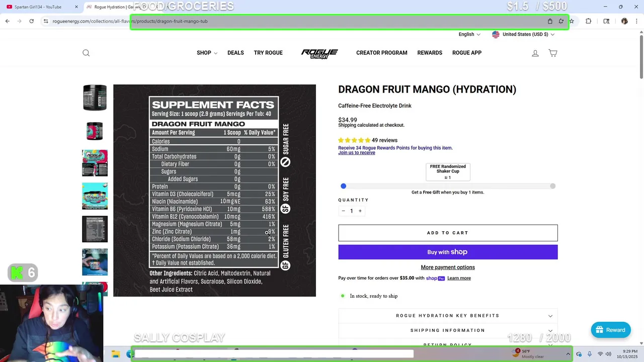This screenshot has height=362, width=644.
Task: Expand Rogue Hydration Key Benefits section
Action: tap(448, 316)
